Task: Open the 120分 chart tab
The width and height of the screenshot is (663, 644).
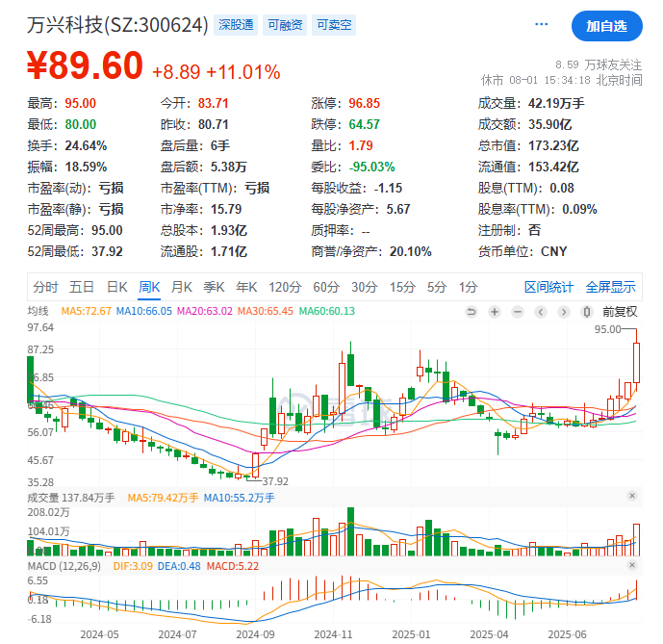Action: pyautogui.click(x=285, y=287)
